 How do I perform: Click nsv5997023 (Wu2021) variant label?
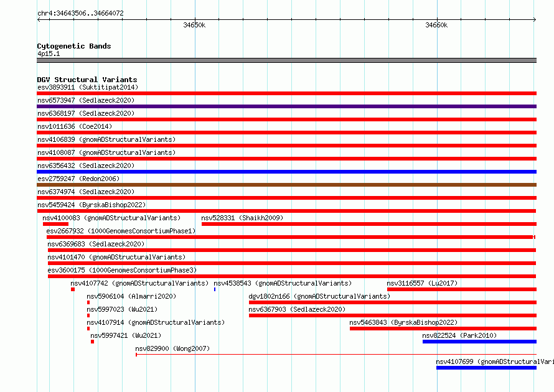(122, 309)
